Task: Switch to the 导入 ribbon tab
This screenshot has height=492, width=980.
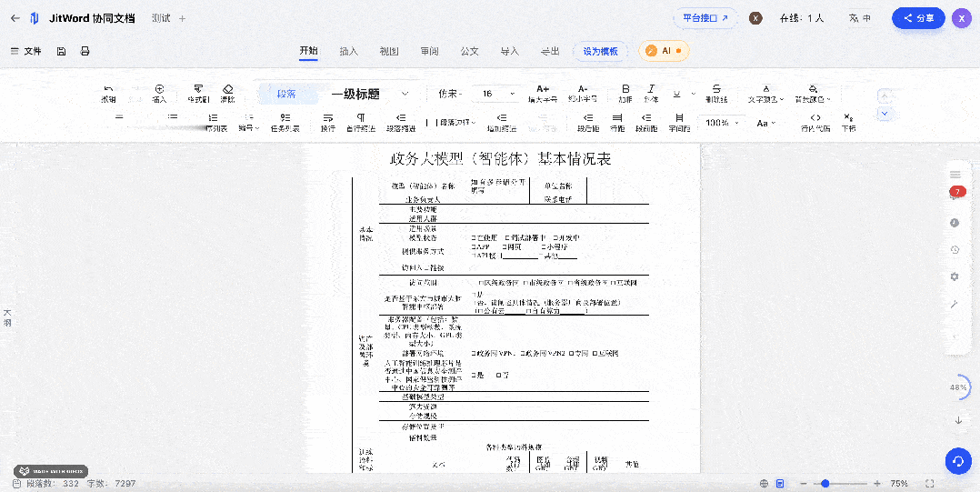Action: pos(509,51)
